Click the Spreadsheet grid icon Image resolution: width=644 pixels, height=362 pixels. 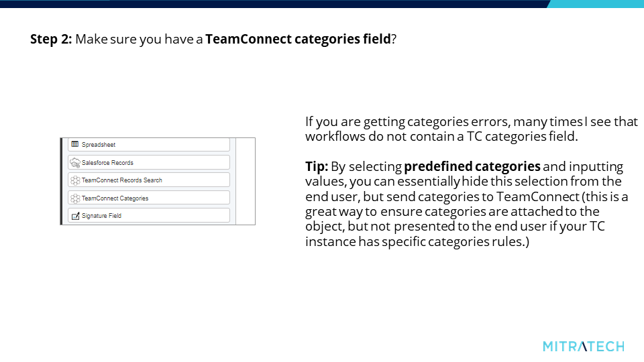pyautogui.click(x=74, y=144)
